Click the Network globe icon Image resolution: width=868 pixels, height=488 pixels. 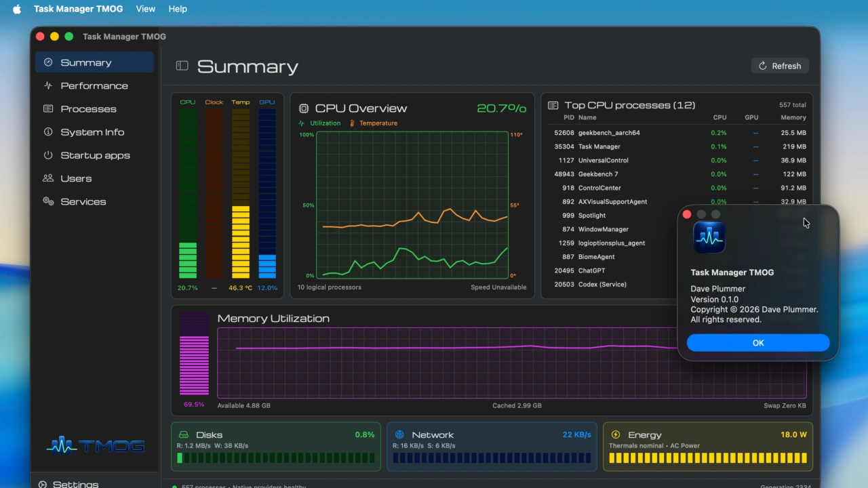pyautogui.click(x=399, y=434)
